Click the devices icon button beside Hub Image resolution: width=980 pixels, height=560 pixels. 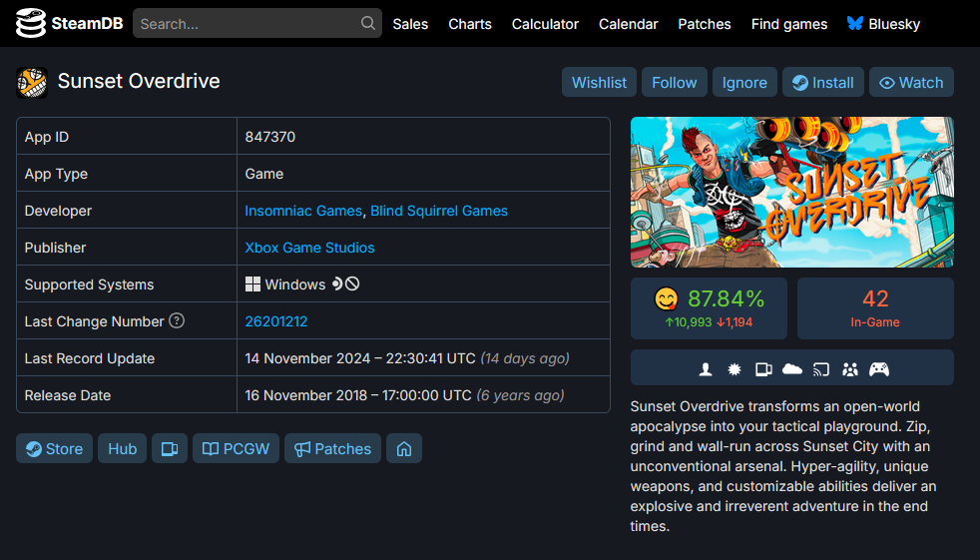point(170,448)
